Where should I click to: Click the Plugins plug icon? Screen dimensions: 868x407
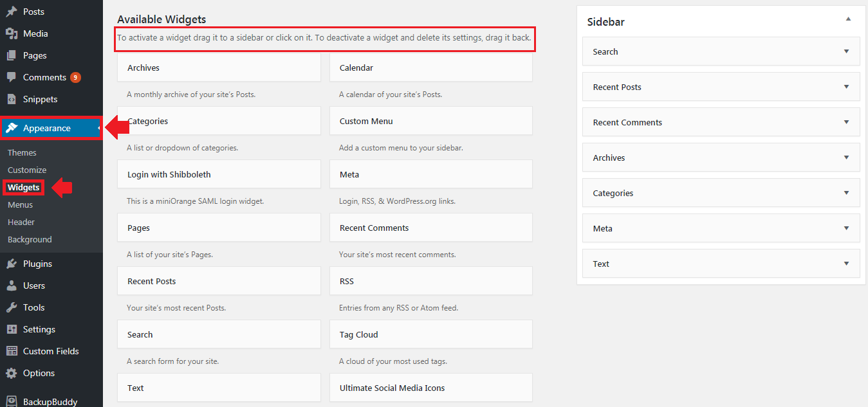12,264
